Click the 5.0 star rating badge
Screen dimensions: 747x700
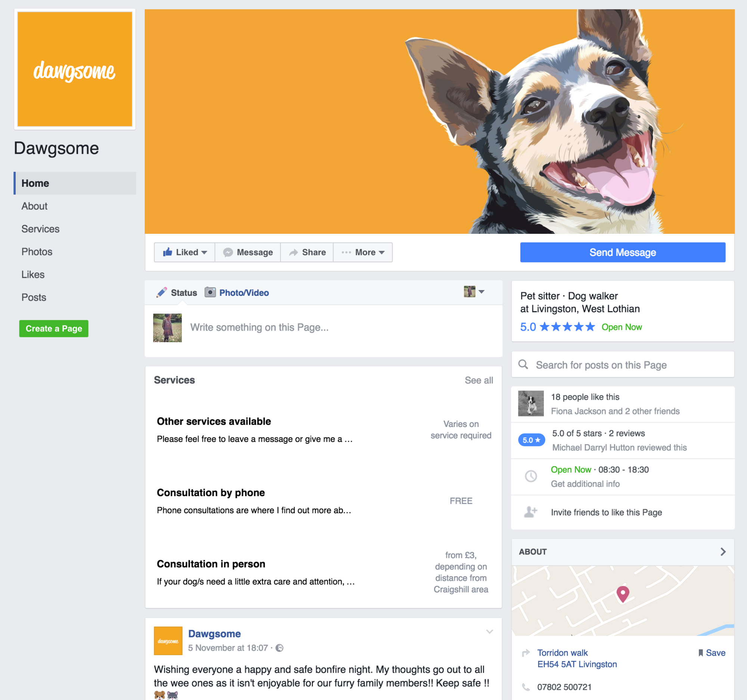pos(531,440)
